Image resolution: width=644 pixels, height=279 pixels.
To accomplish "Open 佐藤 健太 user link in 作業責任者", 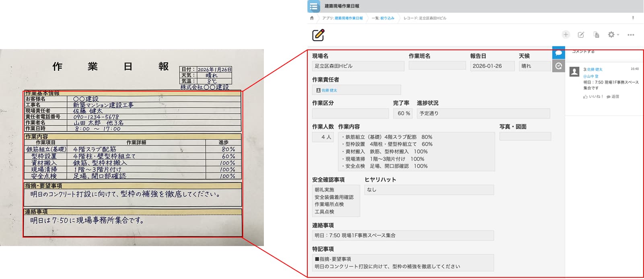I will click(329, 90).
